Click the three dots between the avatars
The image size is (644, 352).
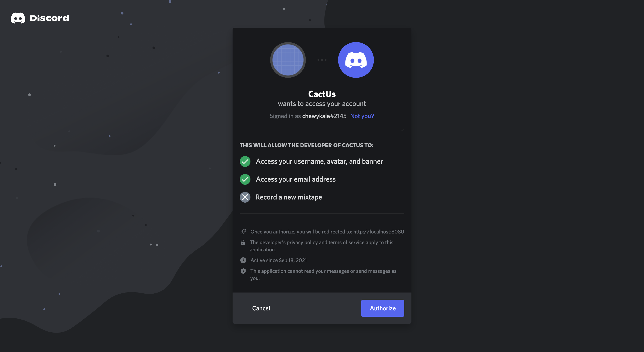(x=322, y=60)
